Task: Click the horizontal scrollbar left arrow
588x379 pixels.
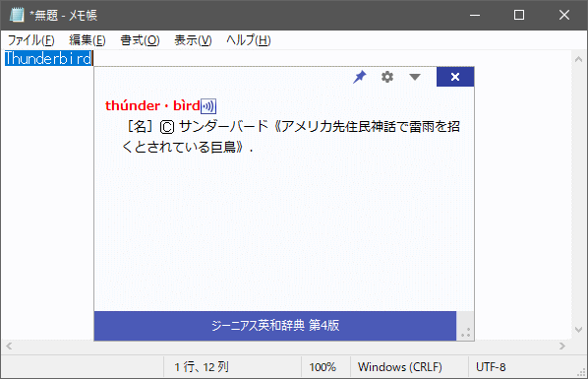Action: pos(9,346)
